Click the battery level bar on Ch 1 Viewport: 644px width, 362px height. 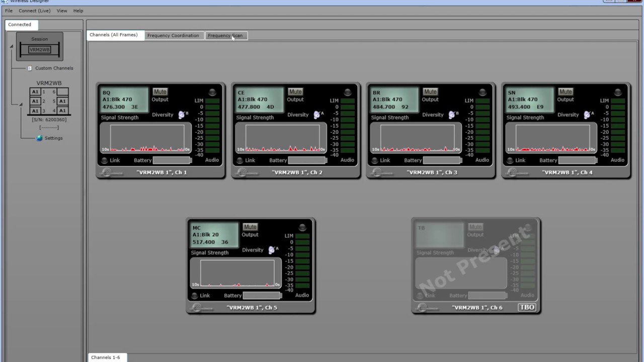172,160
